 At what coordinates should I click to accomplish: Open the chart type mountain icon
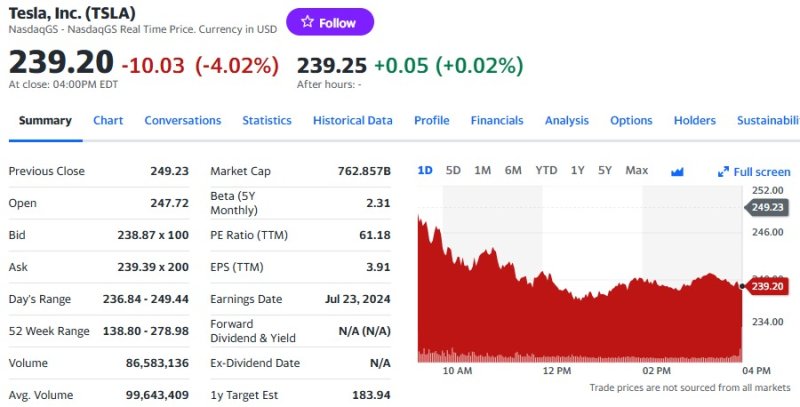click(677, 171)
